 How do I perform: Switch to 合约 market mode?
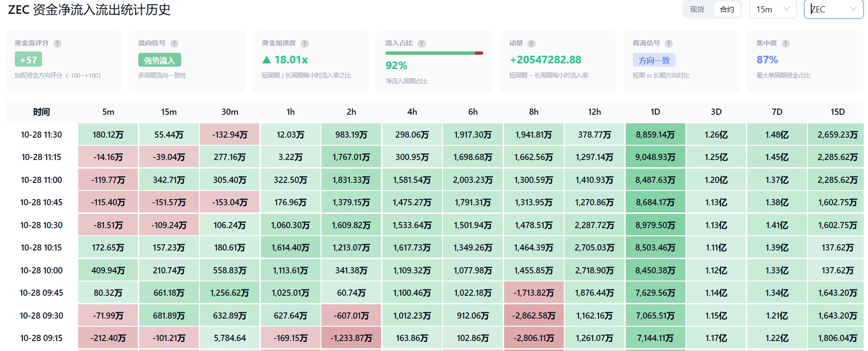pyautogui.click(x=727, y=9)
